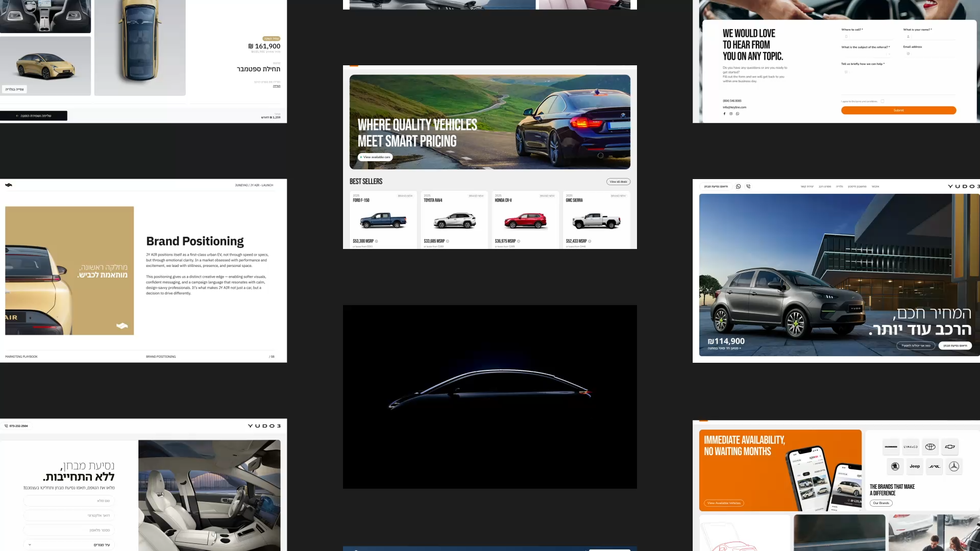
Task: Click the info@keyline.com email link
Action: (x=734, y=108)
